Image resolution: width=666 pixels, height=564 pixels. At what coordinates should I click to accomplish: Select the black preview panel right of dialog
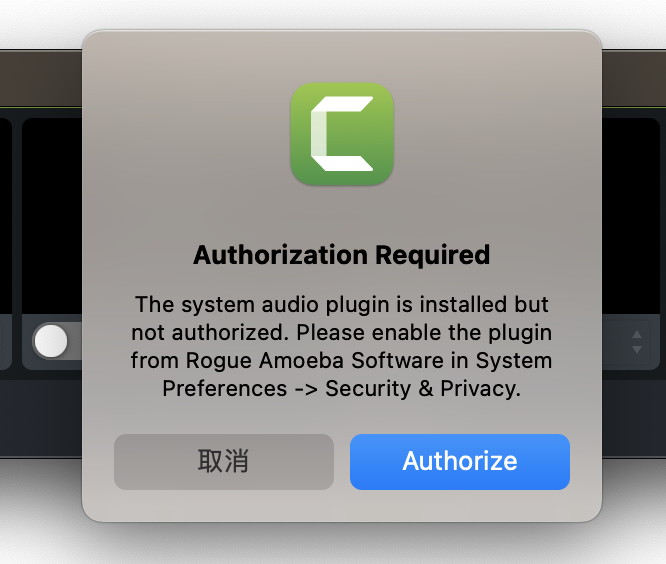point(631,217)
